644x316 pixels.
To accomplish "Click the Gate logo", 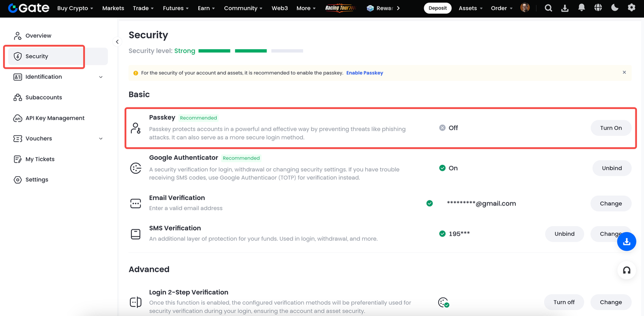I will pyautogui.click(x=29, y=8).
